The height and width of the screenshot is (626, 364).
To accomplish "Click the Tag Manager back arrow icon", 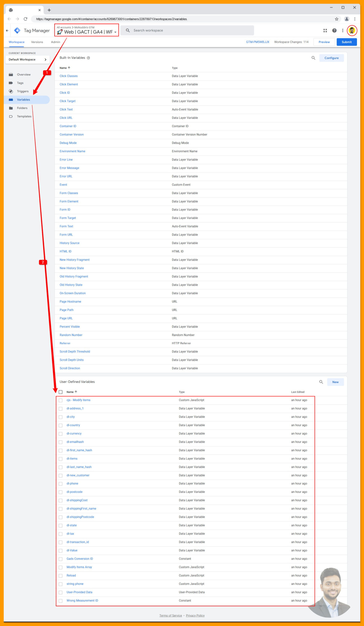I will click(7, 31).
